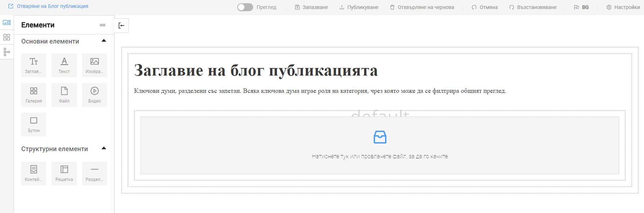This screenshot has height=213, width=644.
Task: Open the Отваряне на Блог публикация link
Action: [48, 6]
